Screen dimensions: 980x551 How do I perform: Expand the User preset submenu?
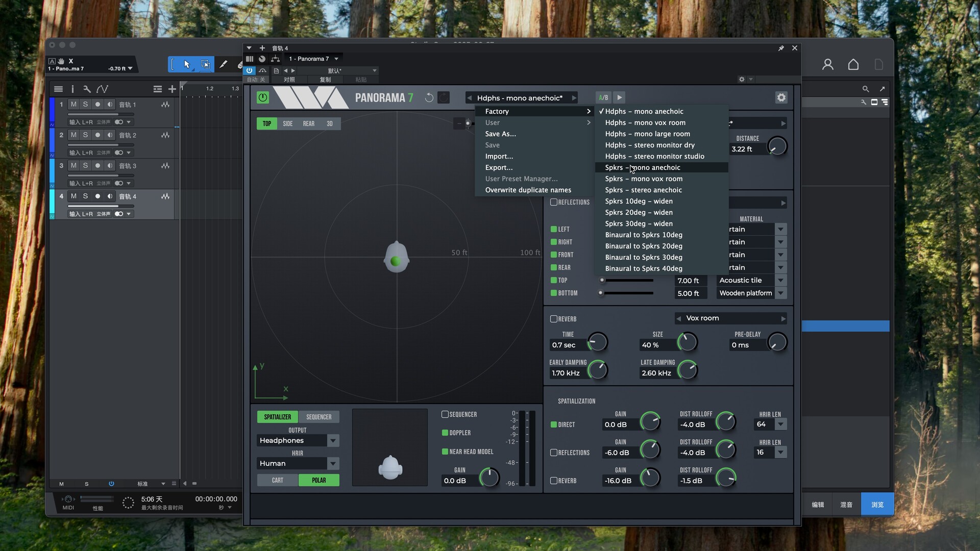(x=534, y=122)
